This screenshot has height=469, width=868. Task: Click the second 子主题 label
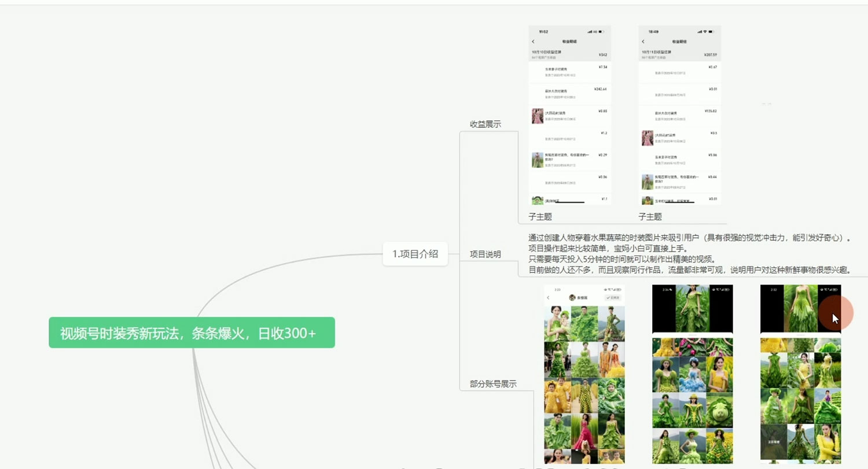[649, 216]
